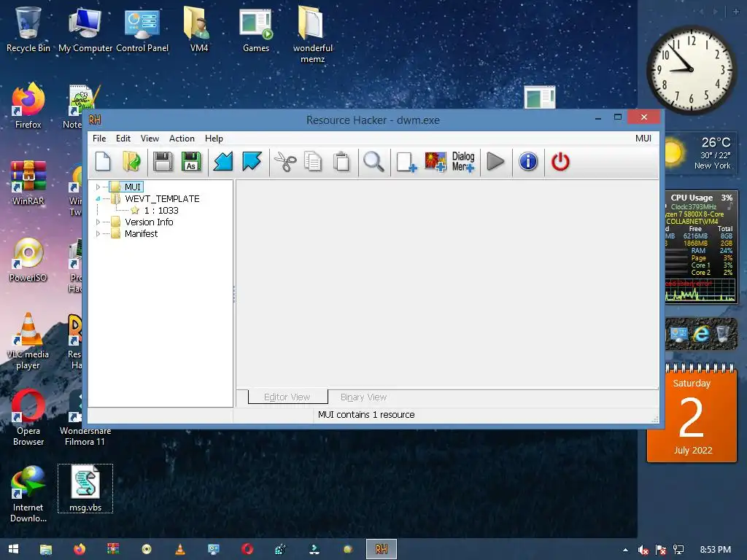Open the Dialog Menu merge tool
The height and width of the screenshot is (560, 747).
coord(463,161)
